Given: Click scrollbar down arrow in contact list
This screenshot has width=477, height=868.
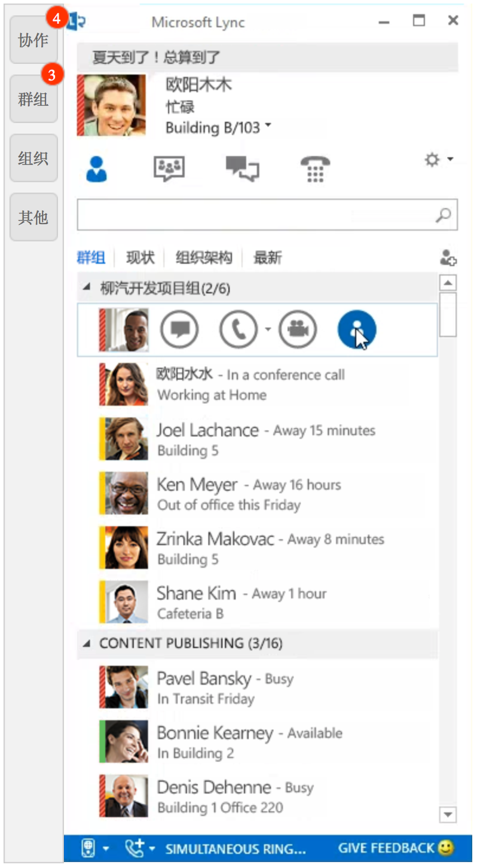Looking at the screenshot, I should pyautogui.click(x=448, y=814).
